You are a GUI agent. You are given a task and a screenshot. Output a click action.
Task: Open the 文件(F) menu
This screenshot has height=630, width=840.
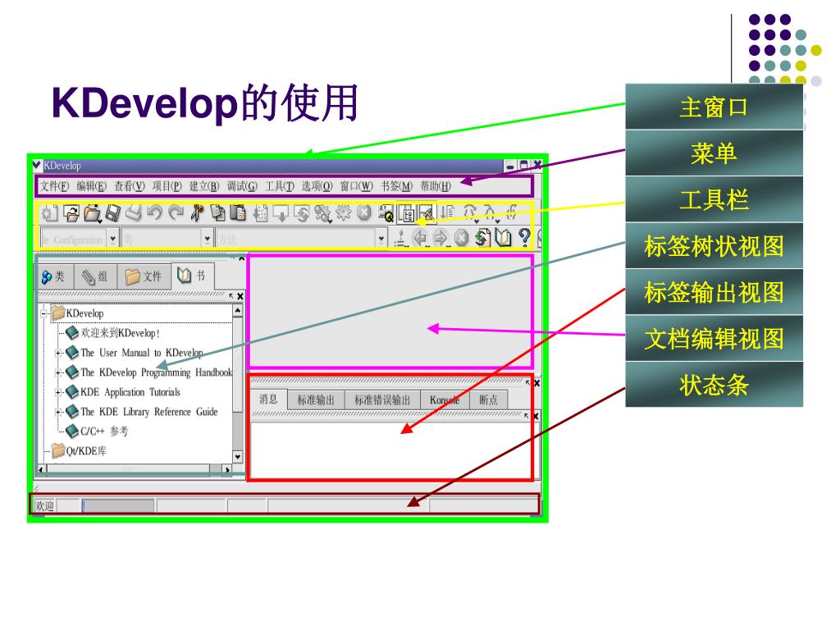coord(55,186)
